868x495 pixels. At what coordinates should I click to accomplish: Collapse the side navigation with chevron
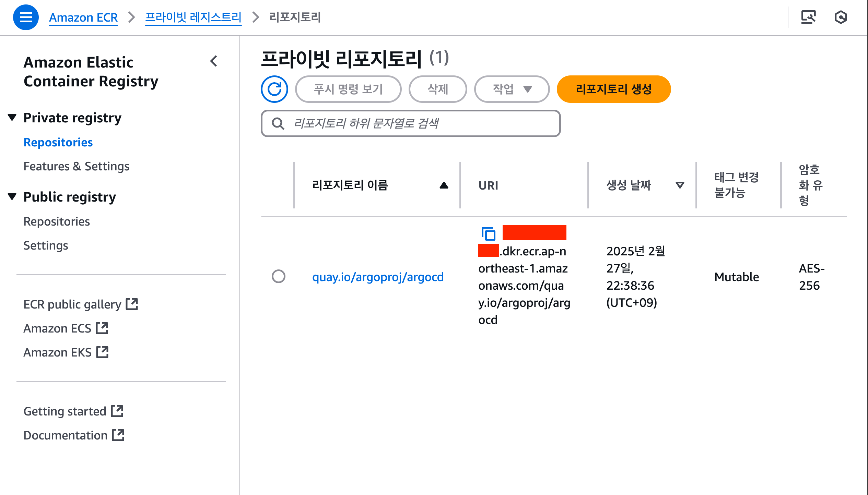(x=214, y=61)
